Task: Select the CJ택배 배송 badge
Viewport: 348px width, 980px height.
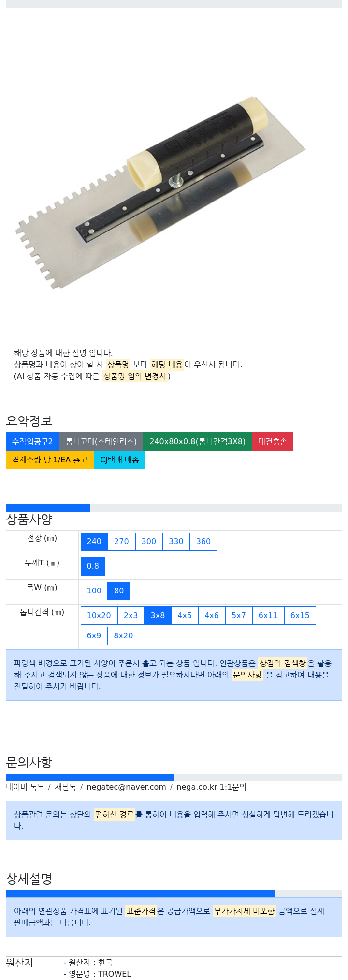Action: pos(119,460)
